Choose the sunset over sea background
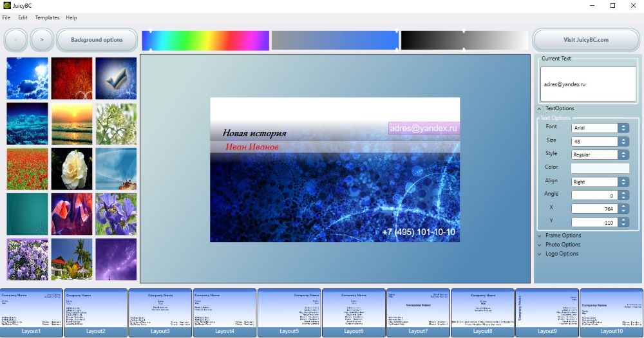The image size is (644, 338). [71, 124]
